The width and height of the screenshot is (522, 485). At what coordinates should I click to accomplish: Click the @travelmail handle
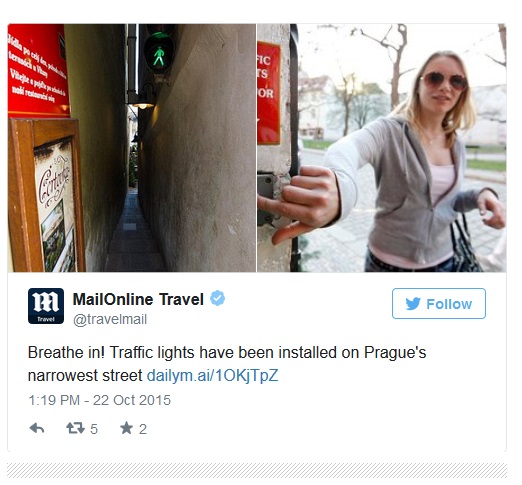[x=110, y=319]
